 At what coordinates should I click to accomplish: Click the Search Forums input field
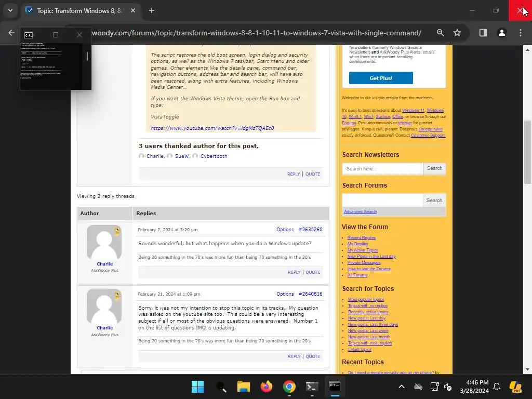[382, 200]
